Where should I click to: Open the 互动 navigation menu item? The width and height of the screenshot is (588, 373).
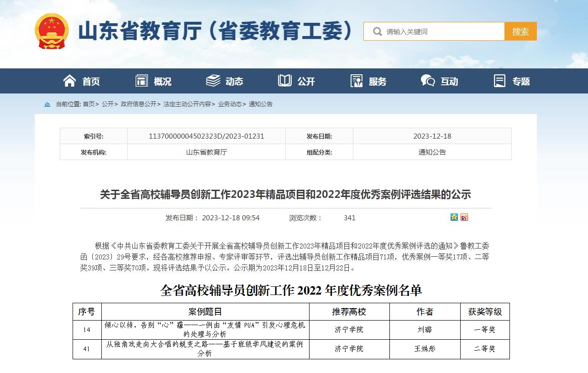449,82
